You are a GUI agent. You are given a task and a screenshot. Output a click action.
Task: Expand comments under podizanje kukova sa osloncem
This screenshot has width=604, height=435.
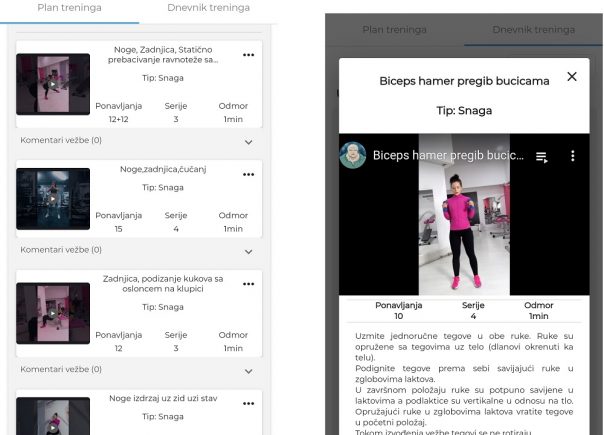pyautogui.click(x=249, y=370)
